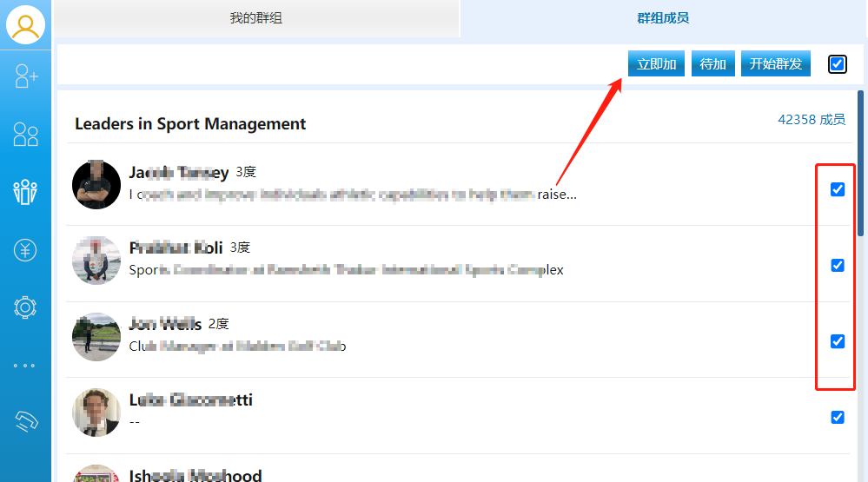Open the yen payment icon in sidebar
The width and height of the screenshot is (868, 482).
[x=26, y=250]
